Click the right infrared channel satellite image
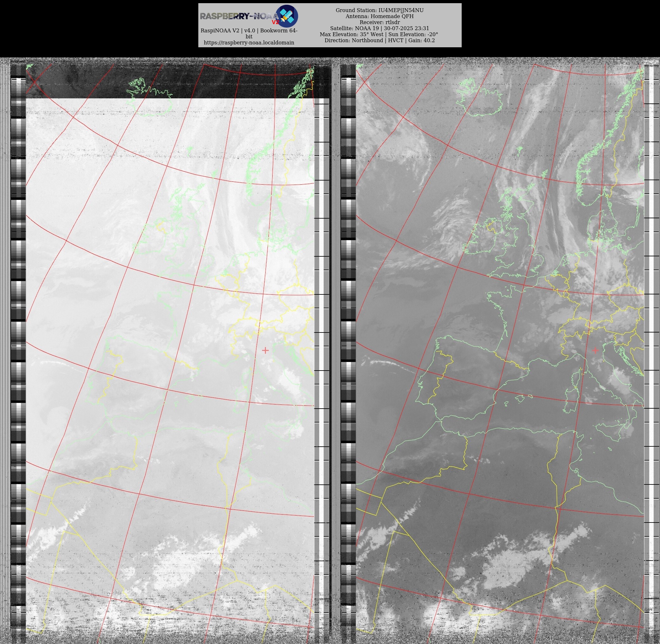Screen dimensions: 660x644 click(x=500, y=353)
